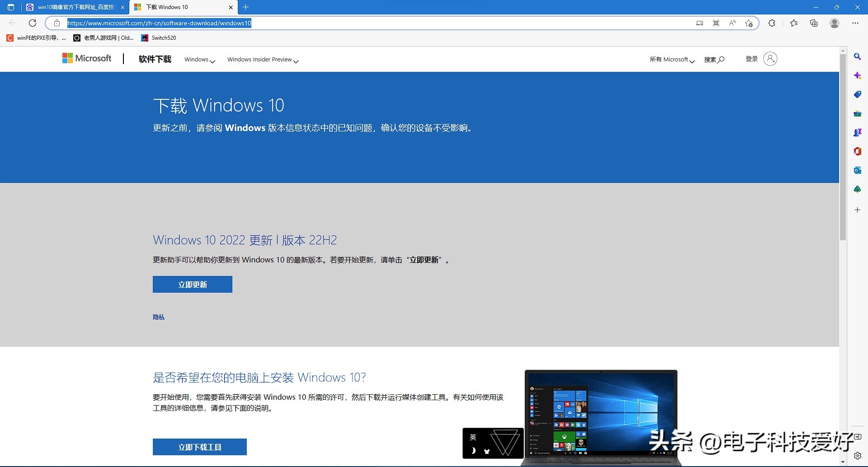Close the win10镜像 Baidu search tab
This screenshot has width=868, height=467.
123,7
